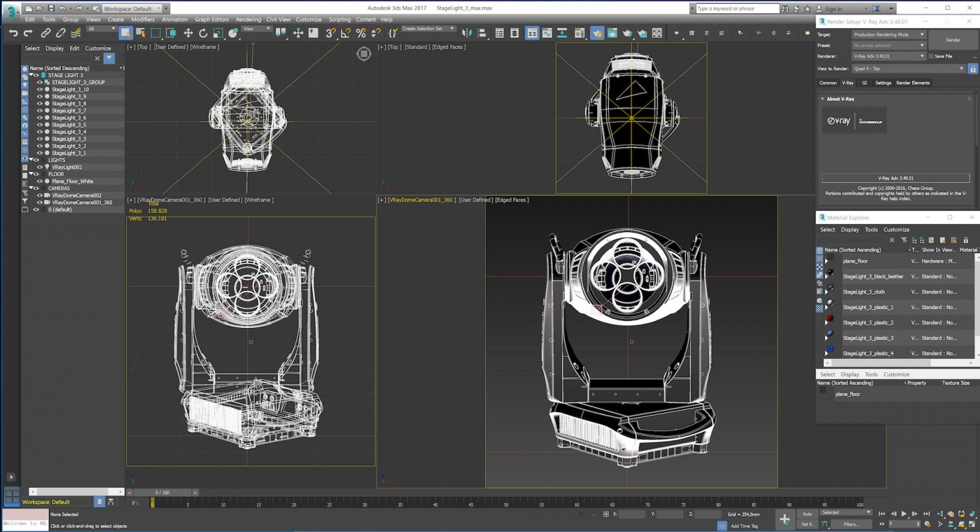Screen dimensions: 980x532
Task: Click the Render Production teapot icon
Action: click(627, 33)
